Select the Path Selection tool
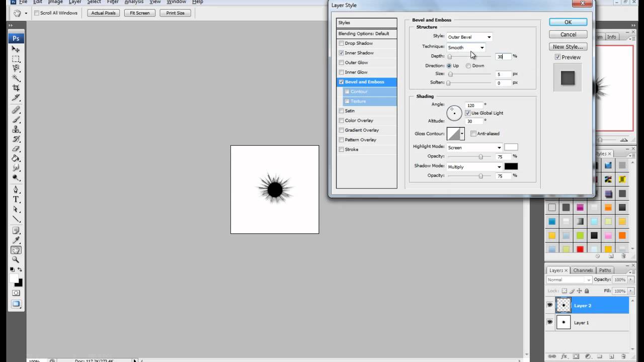Image resolution: width=644 pixels, height=362 pixels. click(16, 209)
